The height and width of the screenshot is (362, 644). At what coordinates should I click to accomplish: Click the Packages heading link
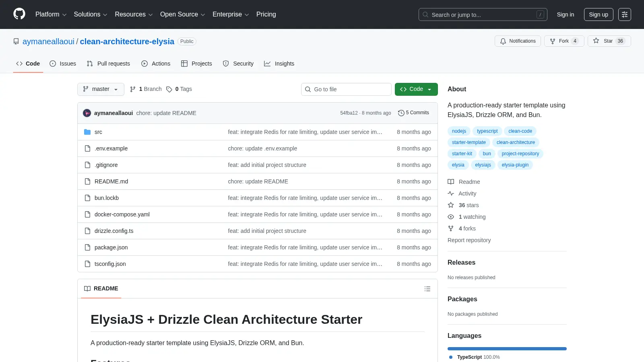[x=462, y=299]
